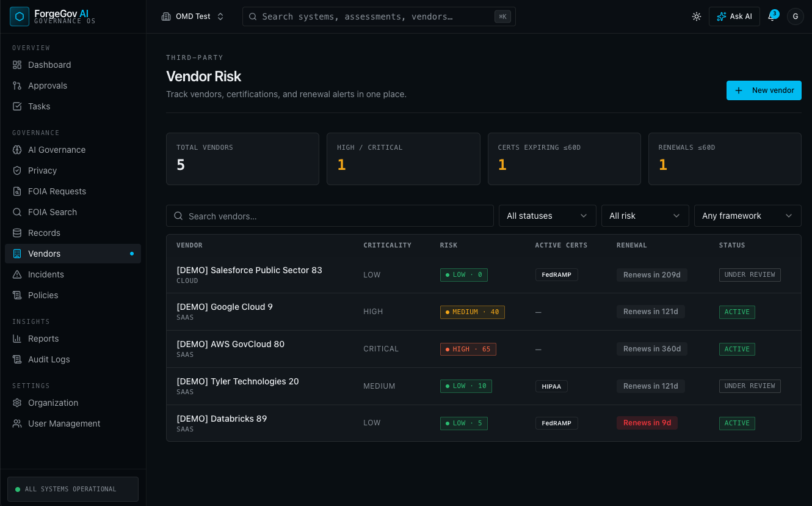Click the Search vendors input field
Image resolution: width=812 pixels, height=506 pixels.
330,216
